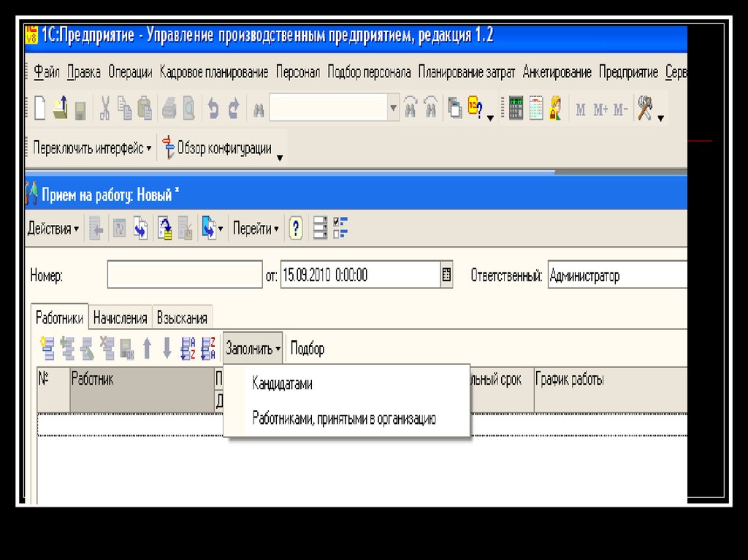Click the checklist settings icon in form toolbar
This screenshot has height=560, width=748.
click(x=340, y=229)
